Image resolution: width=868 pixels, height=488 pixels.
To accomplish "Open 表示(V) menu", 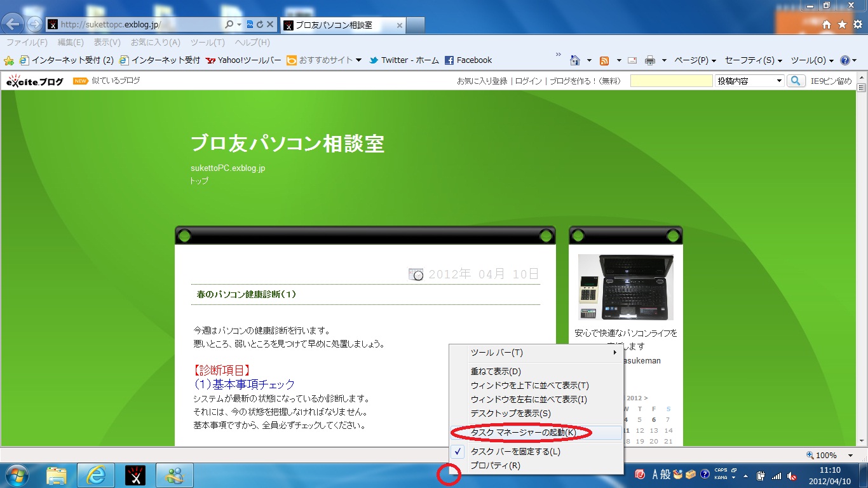I will click(107, 43).
